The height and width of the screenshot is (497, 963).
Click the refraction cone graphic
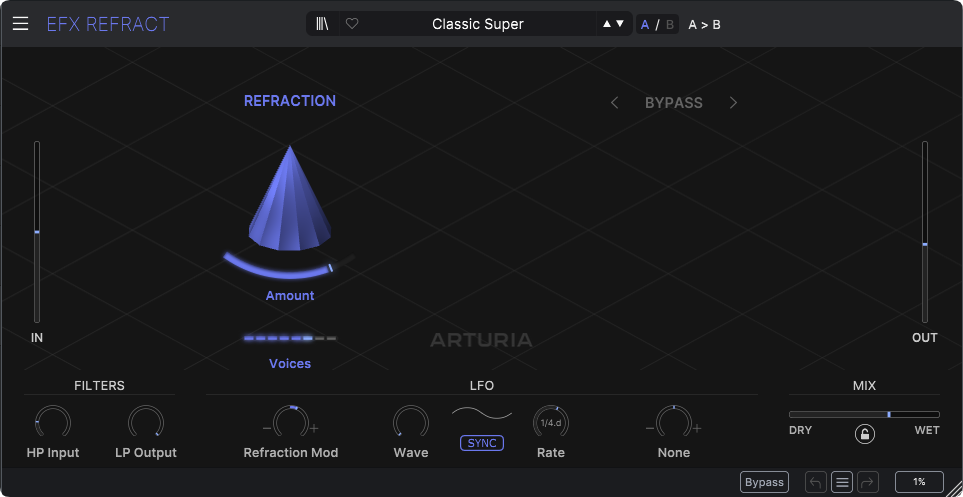290,198
